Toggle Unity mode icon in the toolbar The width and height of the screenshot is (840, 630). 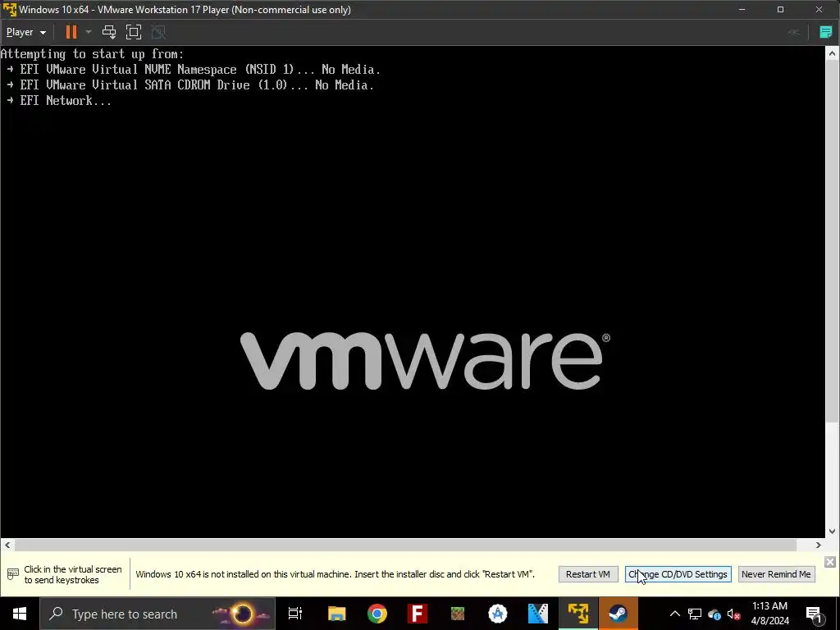158,32
